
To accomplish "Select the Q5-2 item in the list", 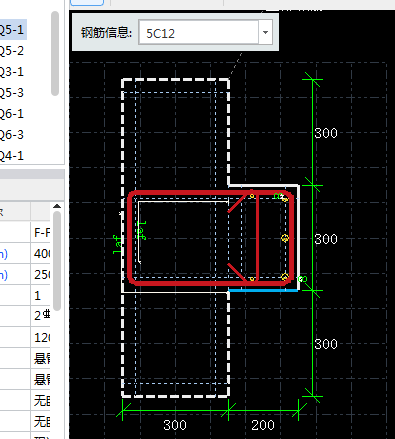I will [13, 51].
